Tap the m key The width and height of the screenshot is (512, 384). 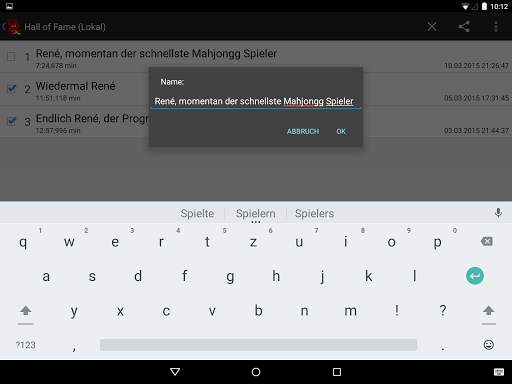coord(350,311)
